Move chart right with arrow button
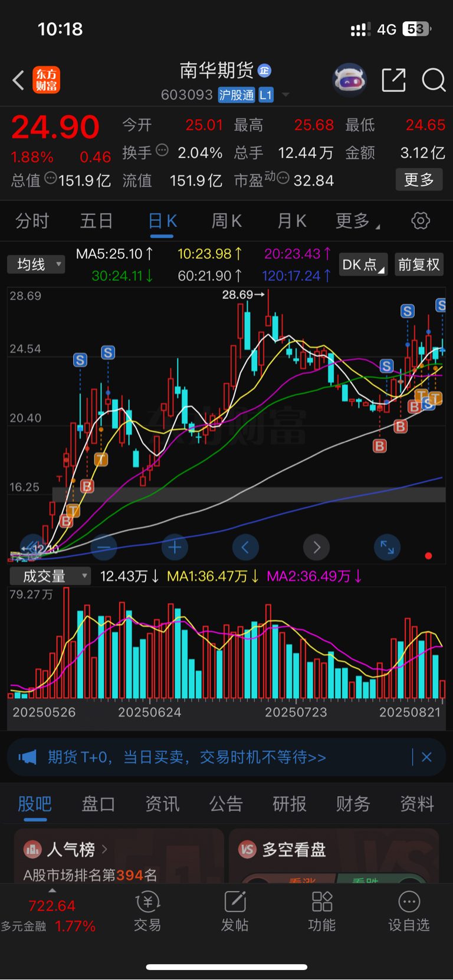 (317, 547)
